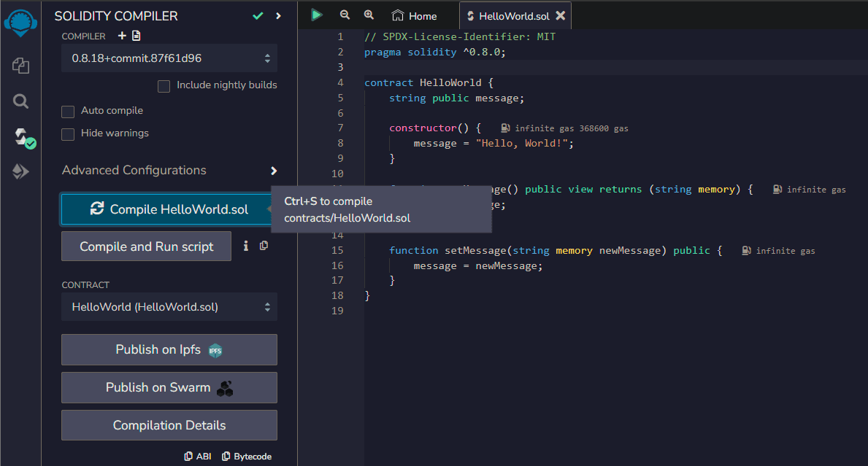868x466 pixels.
Task: Click Publish on Swarm button
Action: tap(169, 387)
